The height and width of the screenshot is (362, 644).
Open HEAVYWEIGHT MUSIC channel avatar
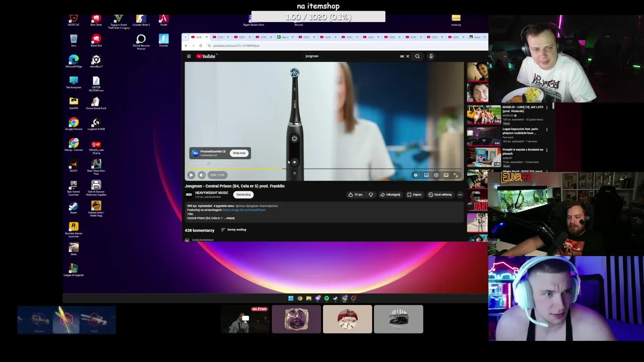189,195
